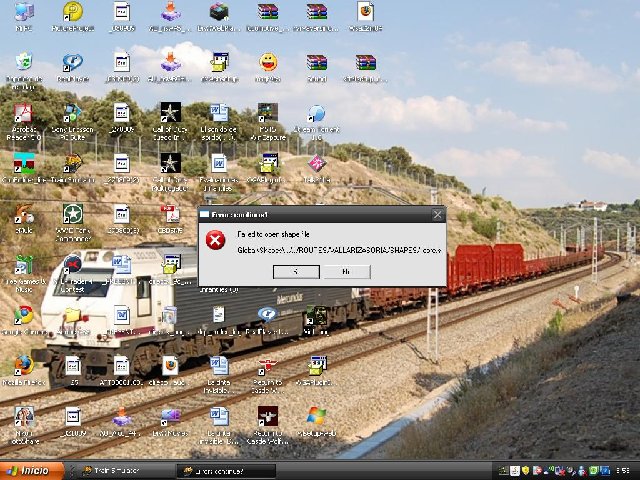The width and height of the screenshot is (640, 480).
Task: Select the Windows flag logo desktop icon
Action: tap(316, 415)
